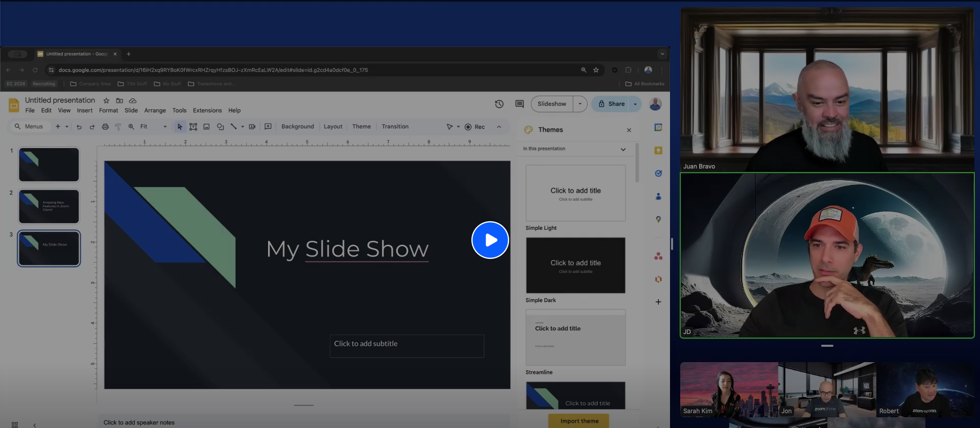The width and height of the screenshot is (980, 428).
Task: Click the move to folder icon
Action: pyautogui.click(x=119, y=101)
